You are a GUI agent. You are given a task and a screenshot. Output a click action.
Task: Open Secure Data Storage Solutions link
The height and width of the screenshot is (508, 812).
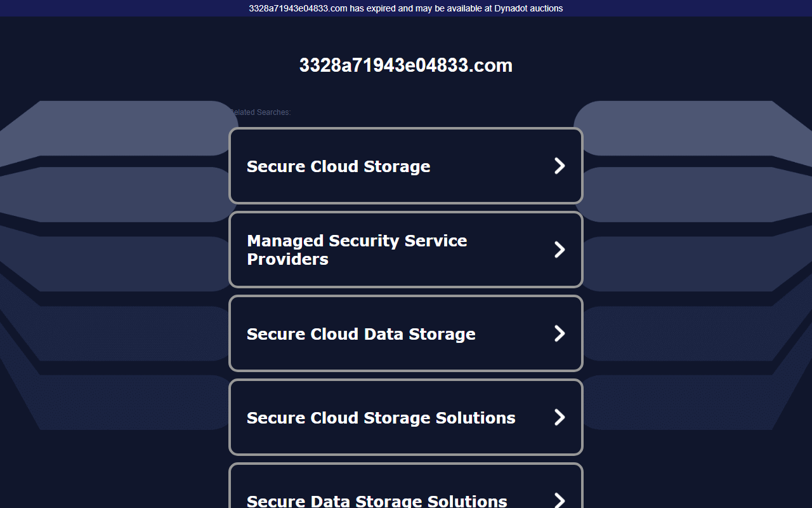(405, 486)
